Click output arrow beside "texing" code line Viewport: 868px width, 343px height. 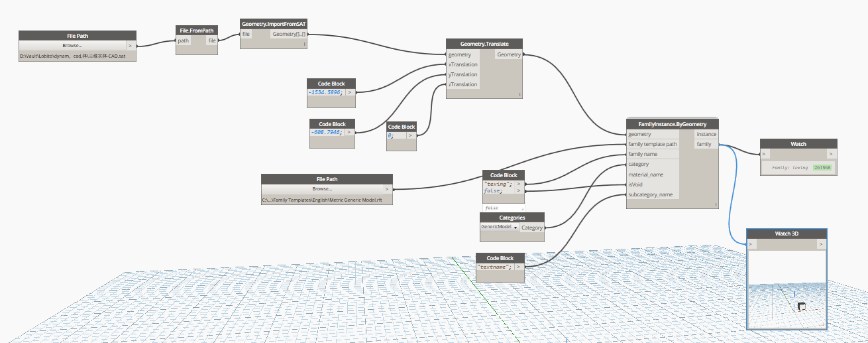coord(519,183)
